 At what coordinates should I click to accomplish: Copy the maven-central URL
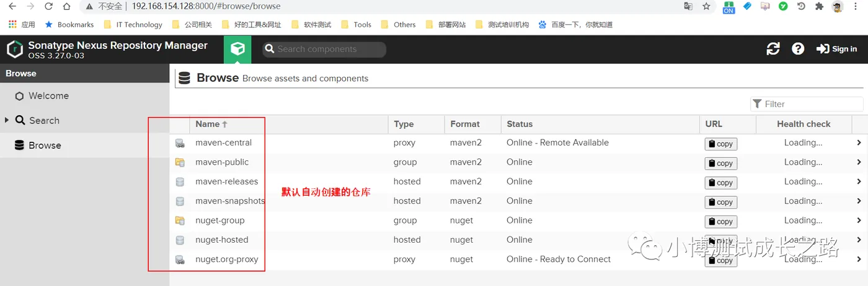(x=721, y=144)
